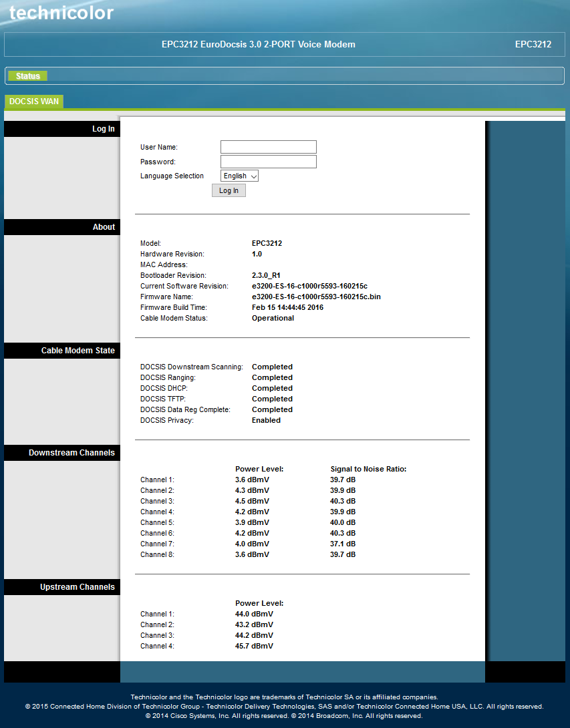Viewport: 570px width, 728px height.
Task: Click the Upstream Channels 'Power Level:' column header
Action: [259, 603]
